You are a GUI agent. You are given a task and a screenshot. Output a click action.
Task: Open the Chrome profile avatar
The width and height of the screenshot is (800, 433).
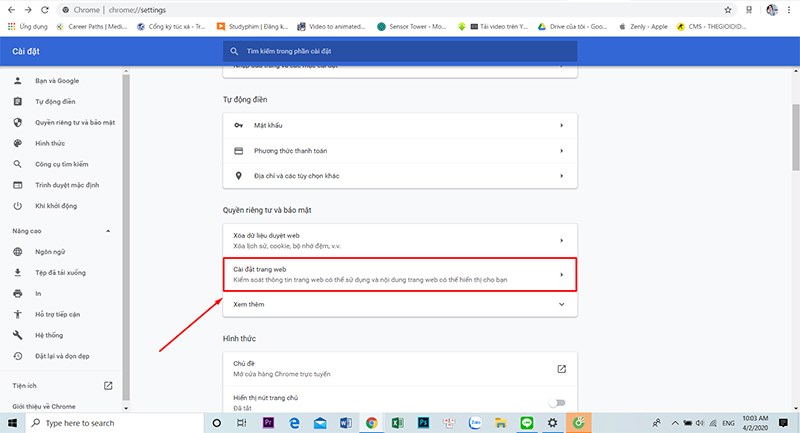click(x=772, y=10)
